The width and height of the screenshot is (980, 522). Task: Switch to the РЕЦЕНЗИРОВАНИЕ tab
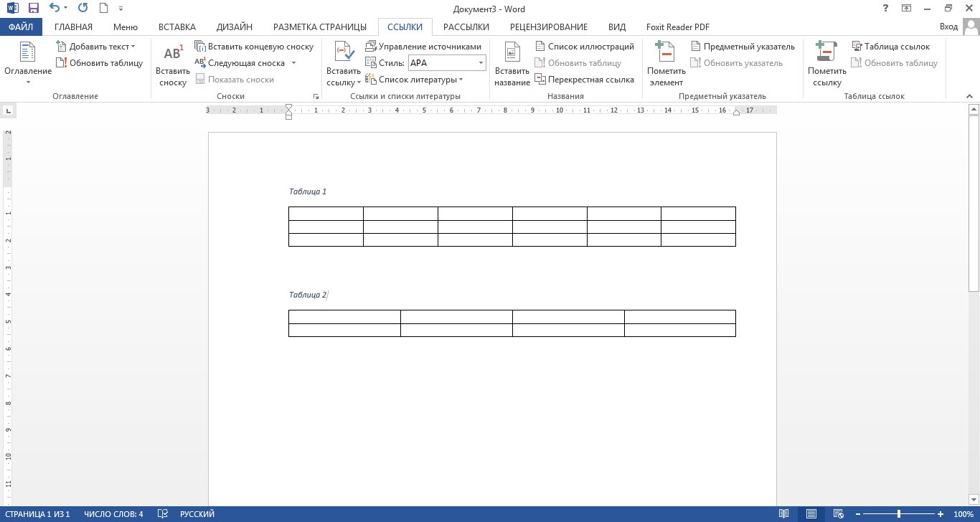point(549,27)
